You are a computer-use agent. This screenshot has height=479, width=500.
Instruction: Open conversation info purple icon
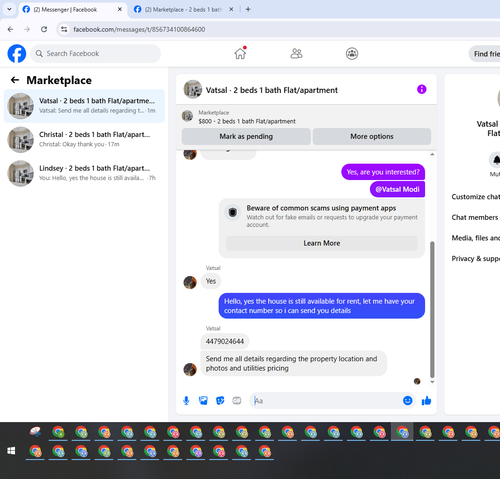click(x=422, y=89)
